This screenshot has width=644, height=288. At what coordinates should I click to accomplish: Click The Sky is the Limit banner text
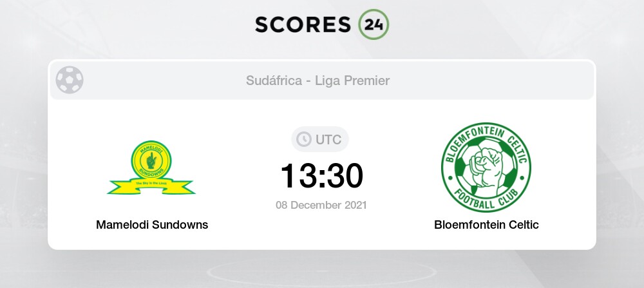pos(151,183)
